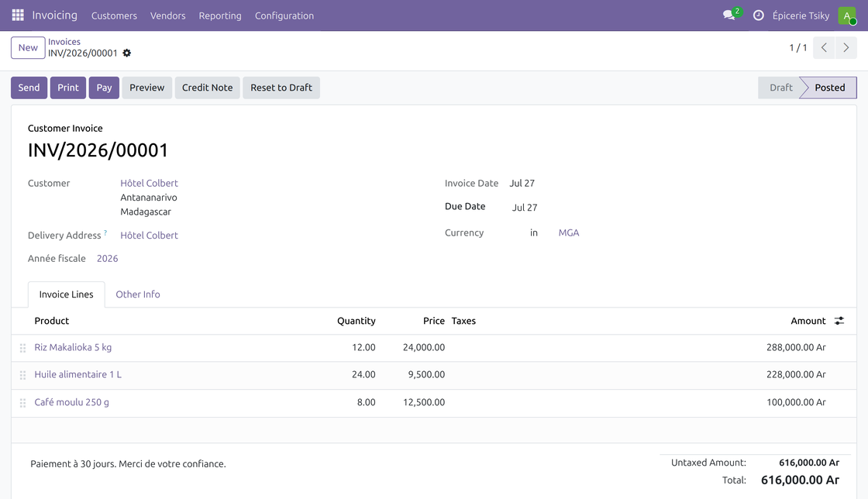Open the Année fiscale 2026 link
This screenshot has width=868, height=499.
point(108,258)
